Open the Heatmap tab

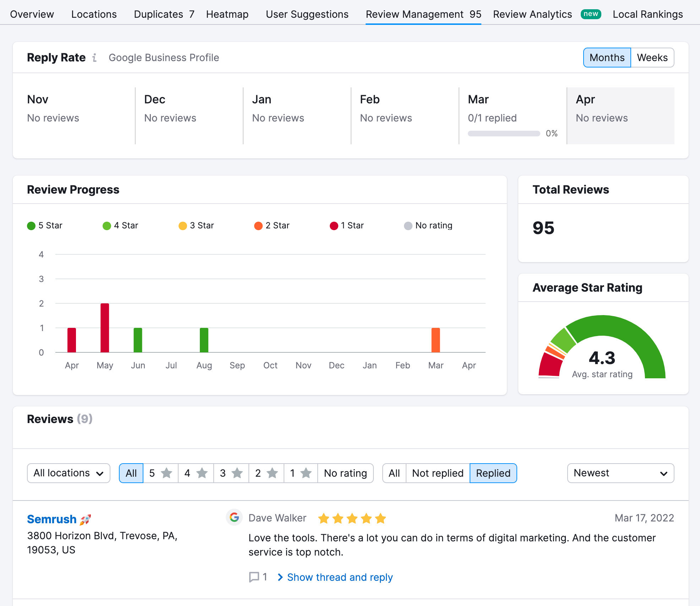[x=227, y=14]
